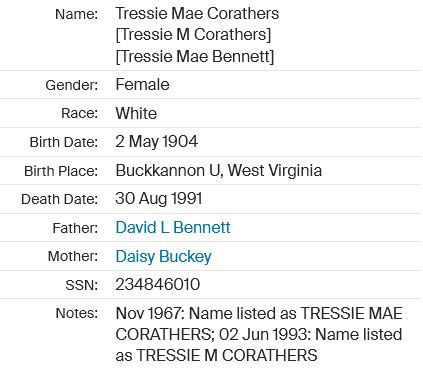Click the Father field label

[75, 229]
